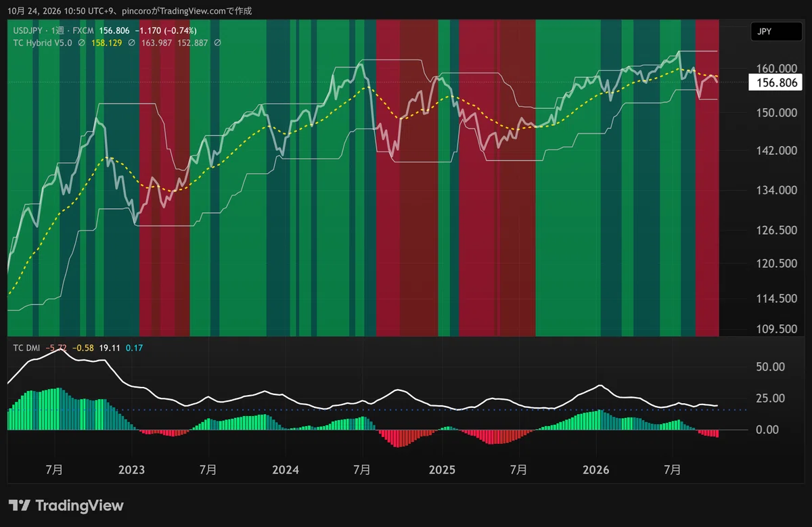The width and height of the screenshot is (812, 527).
Task: Click the cyan 0.17 TC DMI value
Action: click(134, 348)
